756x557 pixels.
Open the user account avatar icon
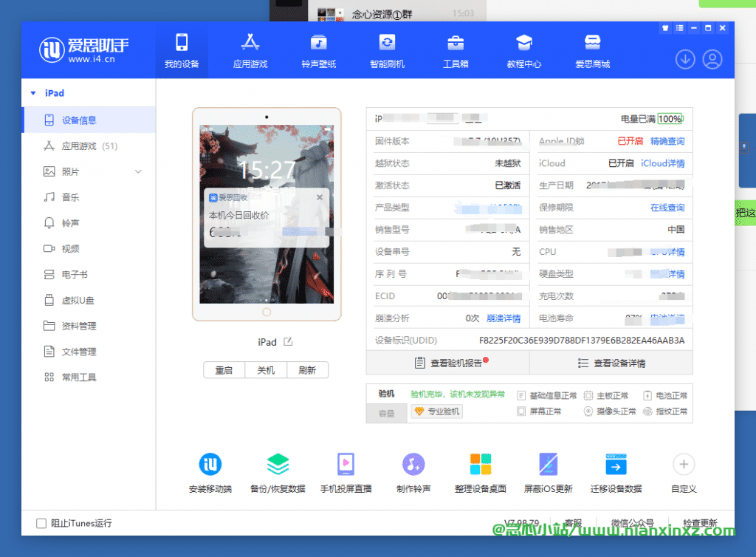(x=712, y=59)
